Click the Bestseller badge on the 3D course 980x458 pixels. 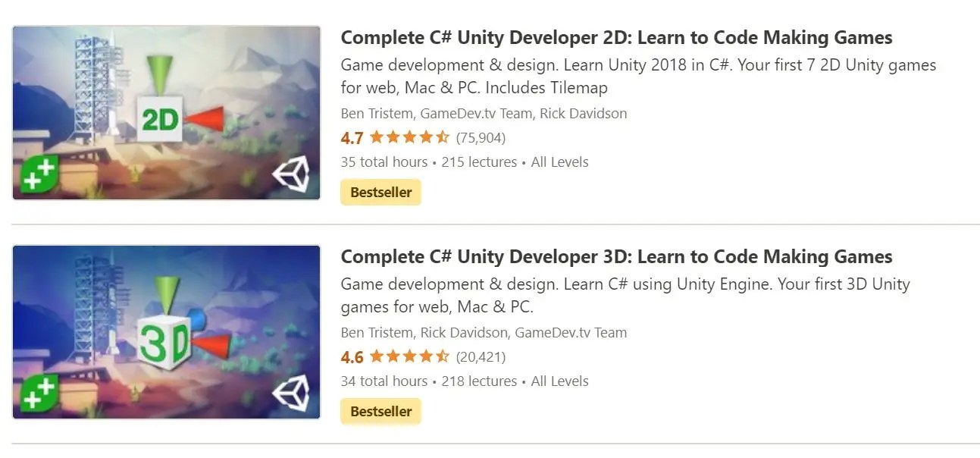click(380, 411)
